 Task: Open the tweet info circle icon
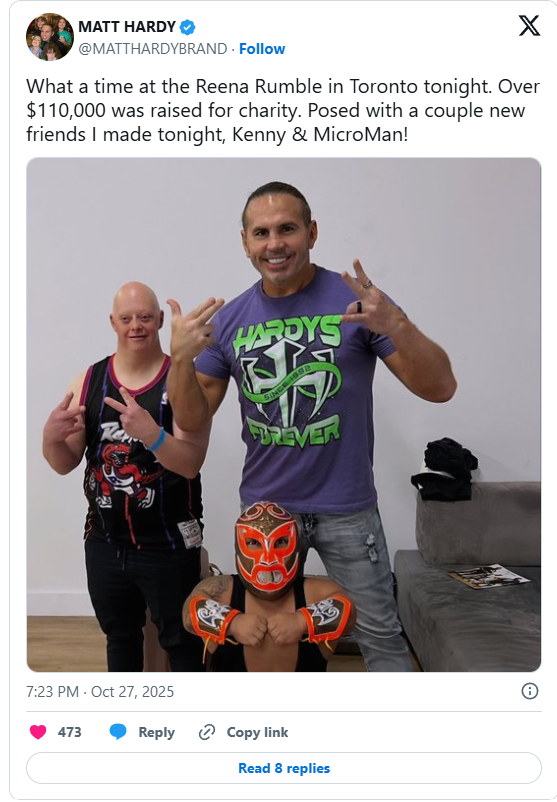tap(529, 691)
